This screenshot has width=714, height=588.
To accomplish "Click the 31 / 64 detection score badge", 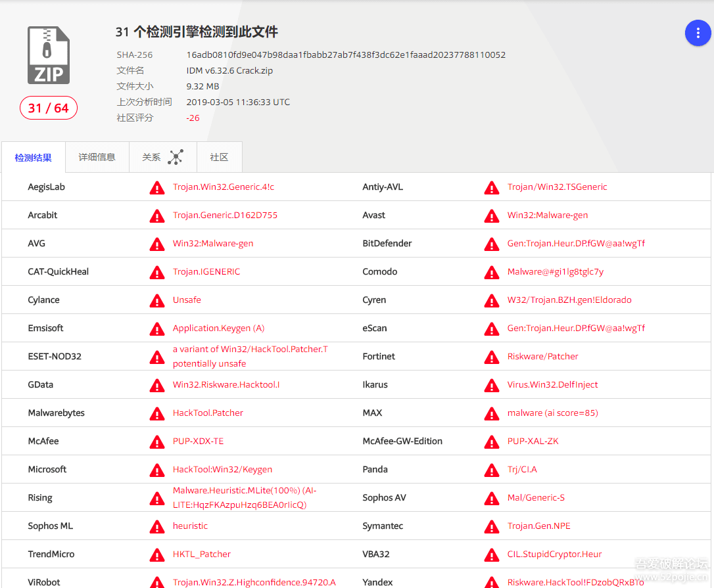I will coord(48,108).
